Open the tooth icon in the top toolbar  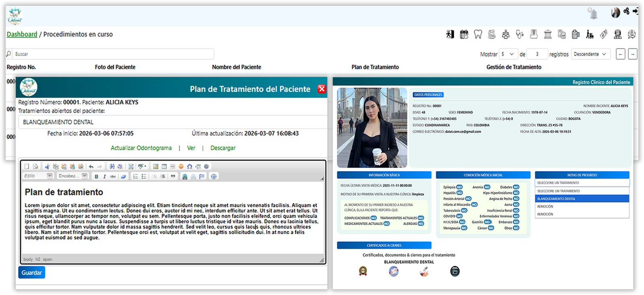[x=478, y=35]
